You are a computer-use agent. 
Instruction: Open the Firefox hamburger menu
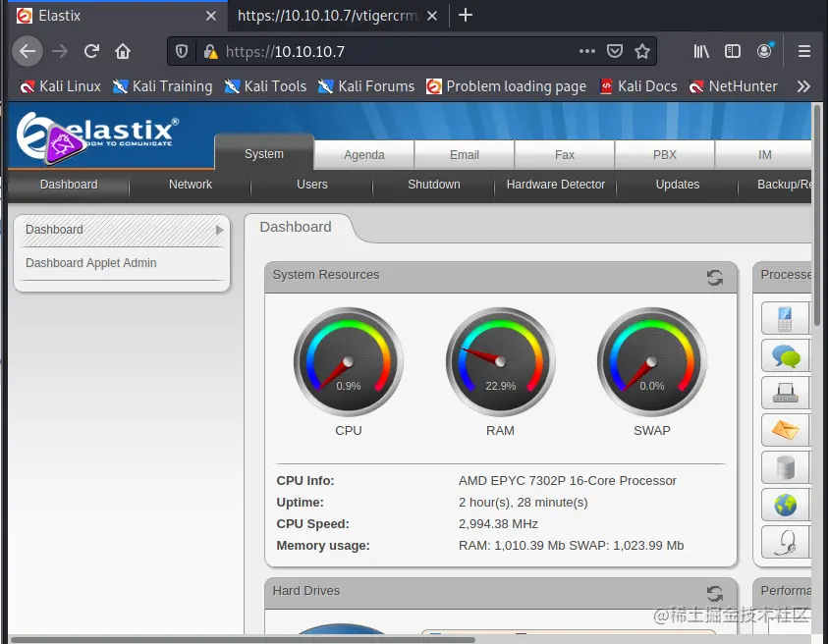[x=804, y=51]
